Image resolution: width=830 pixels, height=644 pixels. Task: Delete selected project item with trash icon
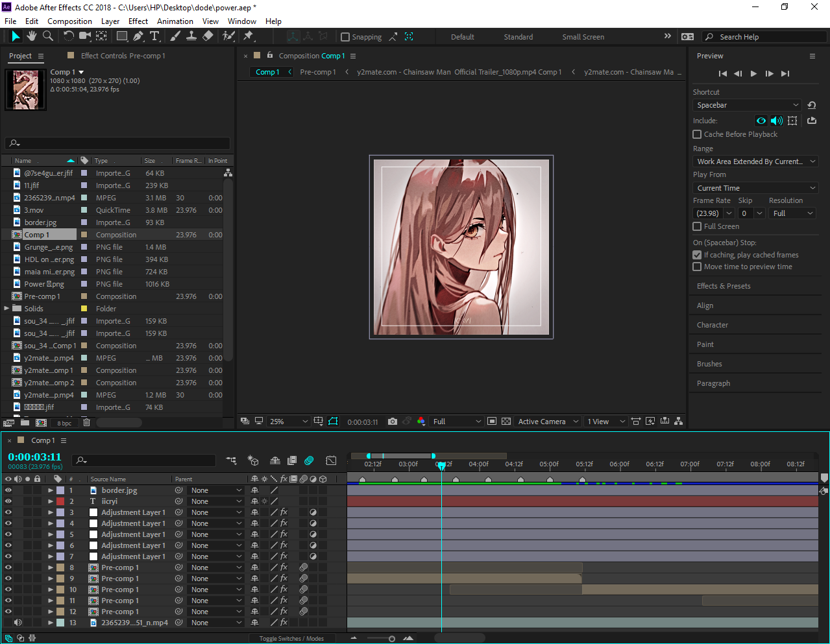click(x=86, y=423)
